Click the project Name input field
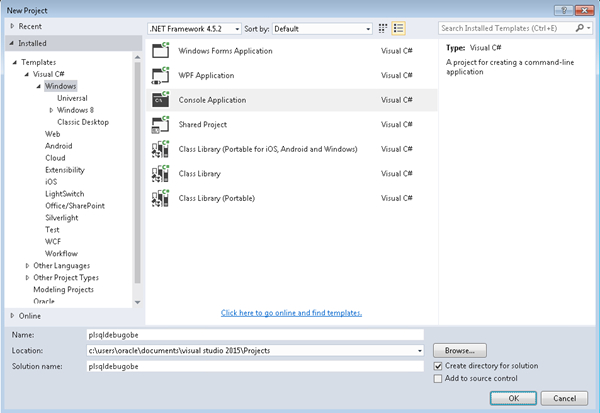The height and width of the screenshot is (413, 600). click(255, 335)
